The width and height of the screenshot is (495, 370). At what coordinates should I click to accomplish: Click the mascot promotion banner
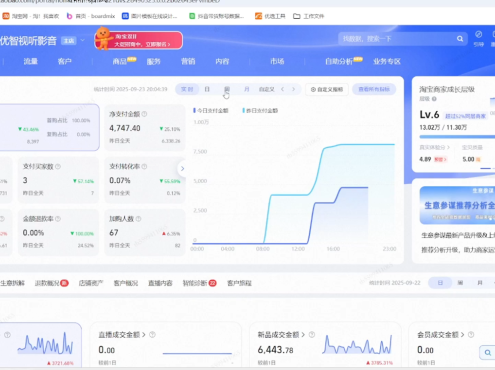click(x=139, y=40)
